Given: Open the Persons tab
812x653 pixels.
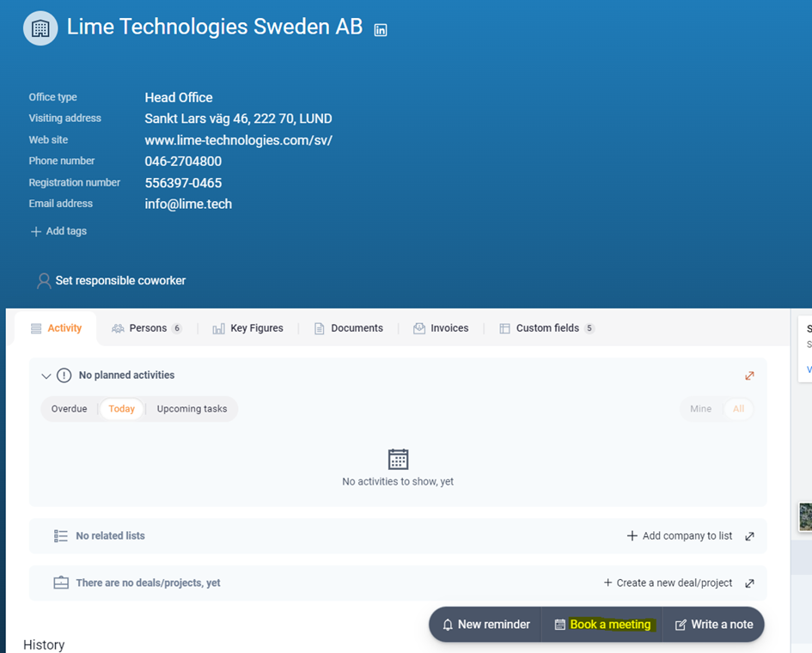Looking at the screenshot, I should [x=147, y=328].
